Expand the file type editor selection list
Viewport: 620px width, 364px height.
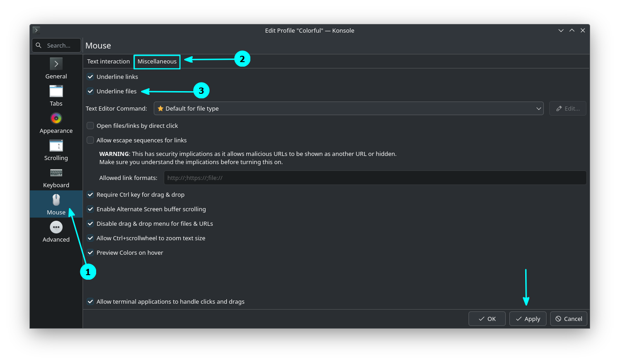538,108
